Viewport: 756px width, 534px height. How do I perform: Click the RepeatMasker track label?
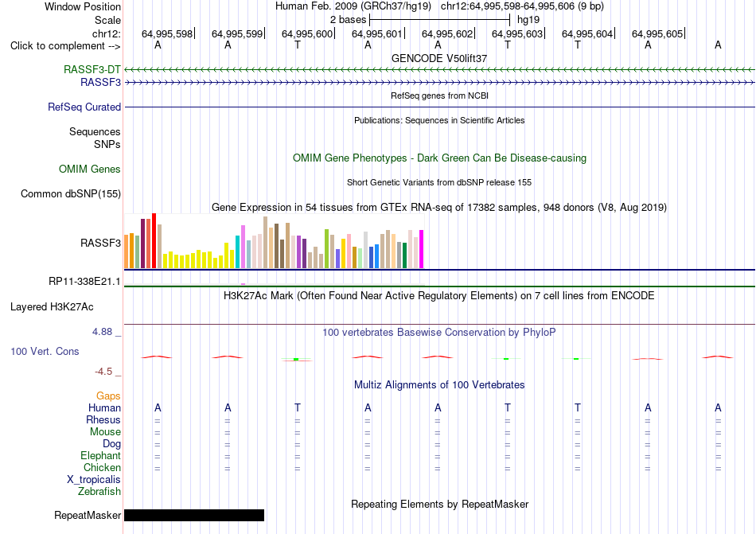pos(88,515)
